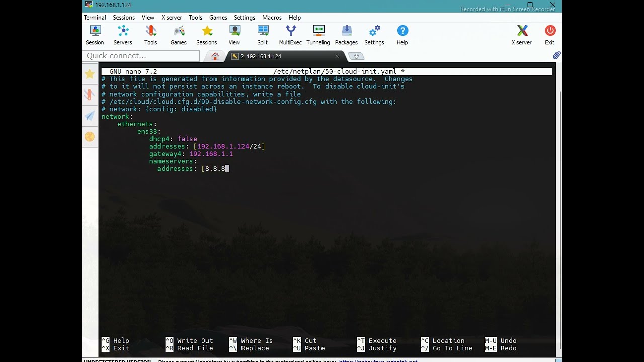Click the nano Go To Line label

point(453,348)
